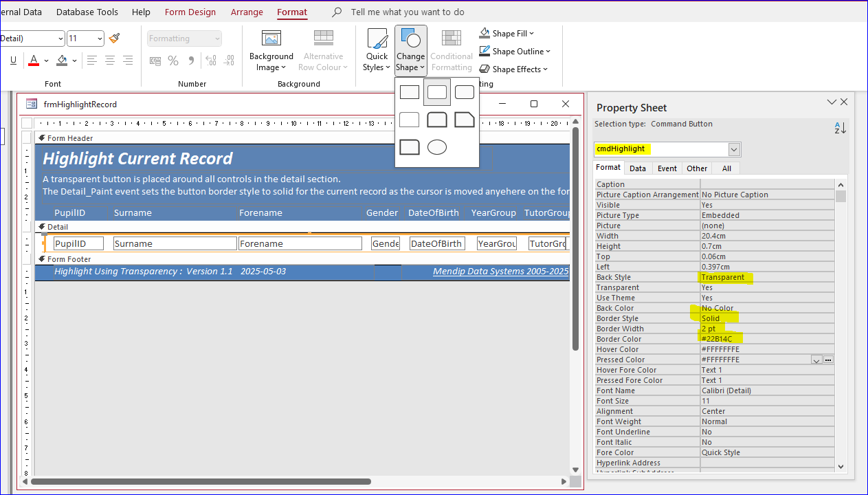868x495 pixels.
Task: Open the Data tab in Property Sheet
Action: 638,168
